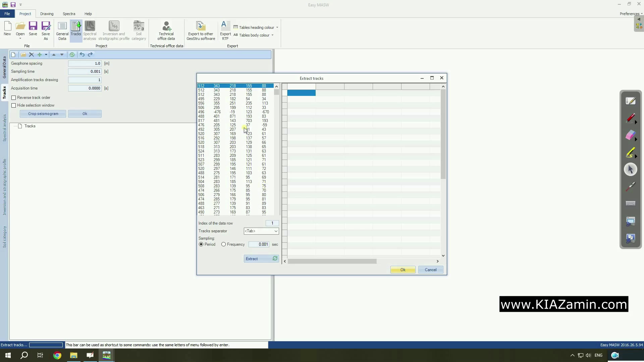Switch to the Drawing ribbon tab
Viewport: 644px width, 362px height.
[47, 14]
